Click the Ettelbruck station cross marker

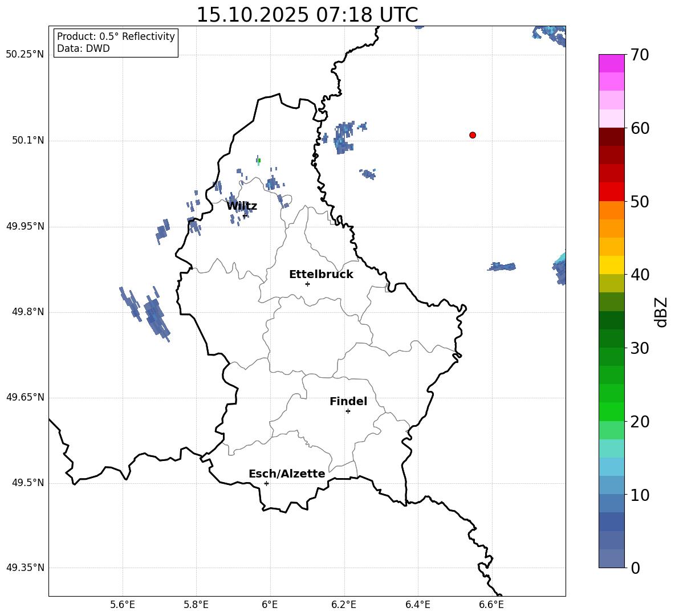[x=307, y=284]
